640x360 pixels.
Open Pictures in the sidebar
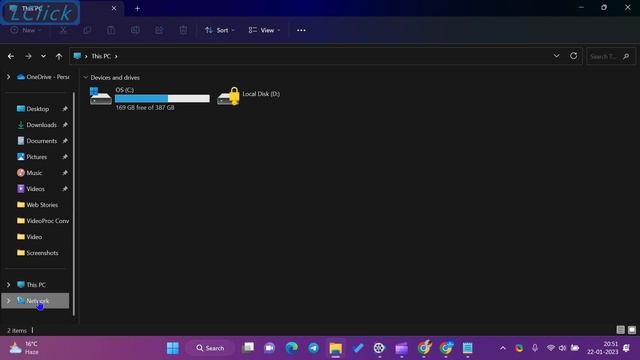37,157
